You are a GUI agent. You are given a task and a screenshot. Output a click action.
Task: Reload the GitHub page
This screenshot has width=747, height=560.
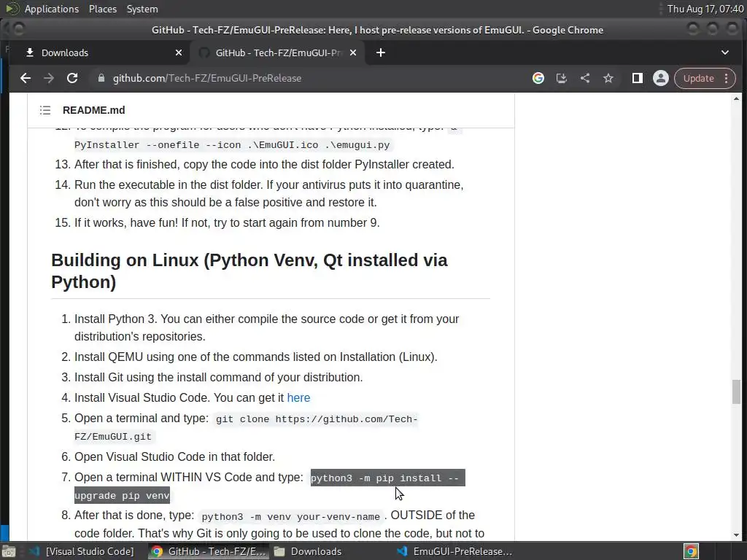[x=72, y=78]
